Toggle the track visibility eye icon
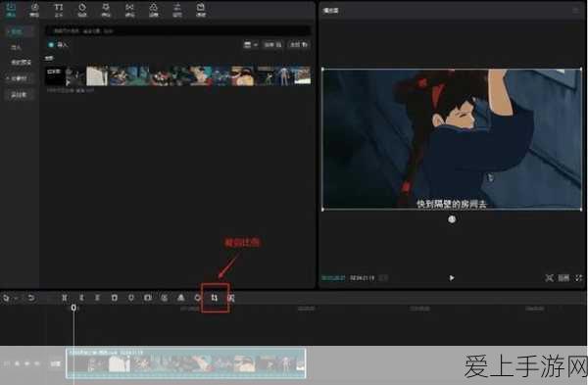The width and height of the screenshot is (588, 385). (27, 363)
